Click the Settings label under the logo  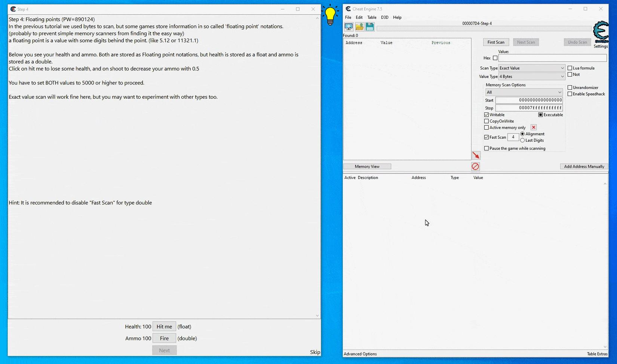[601, 46]
